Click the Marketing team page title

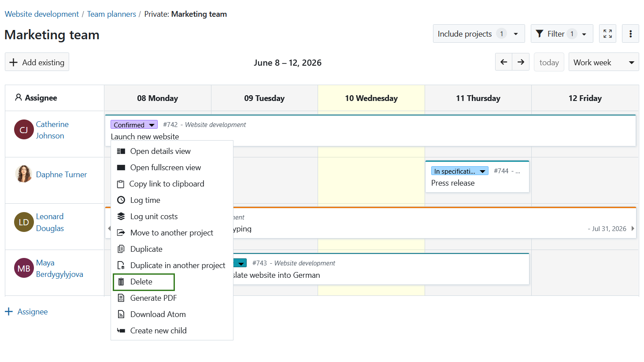[52, 35]
